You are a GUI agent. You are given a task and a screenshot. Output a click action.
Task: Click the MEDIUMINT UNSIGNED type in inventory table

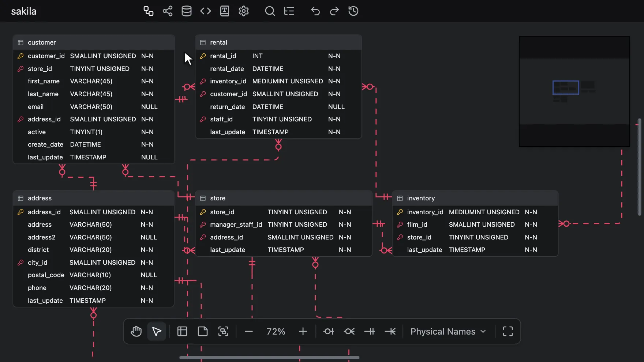click(x=484, y=212)
